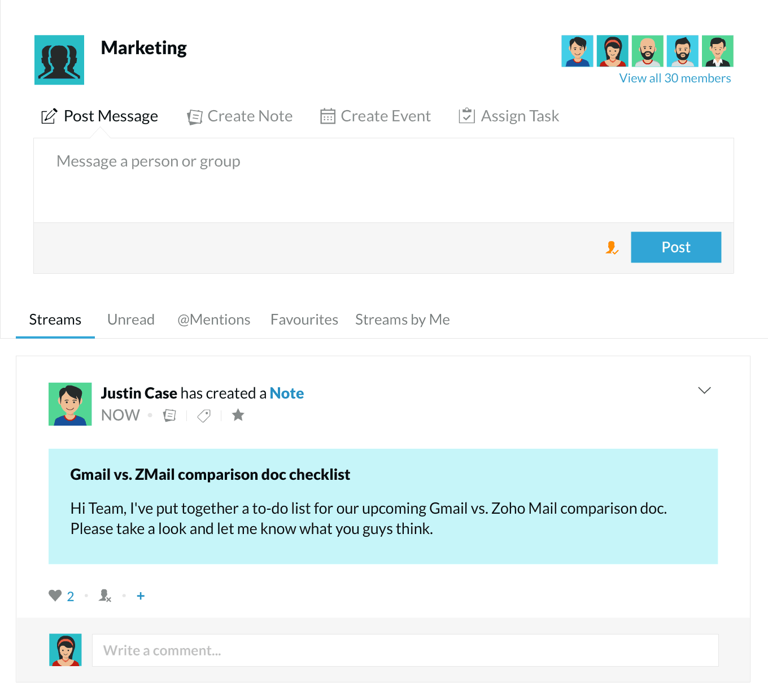Click the note icon under Justin Case
This screenshot has width=768, height=700.
tap(169, 415)
